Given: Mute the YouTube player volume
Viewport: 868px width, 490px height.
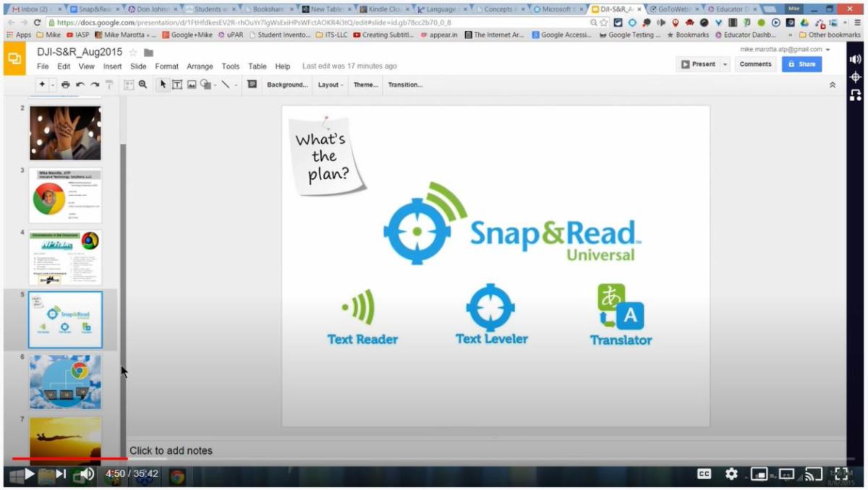Looking at the screenshot, I should pos(86,475).
